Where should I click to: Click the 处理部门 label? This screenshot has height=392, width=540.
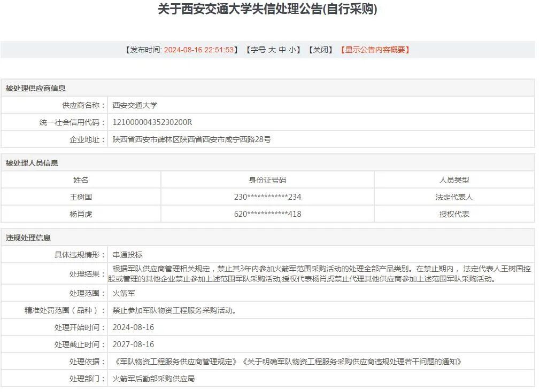[87, 379]
